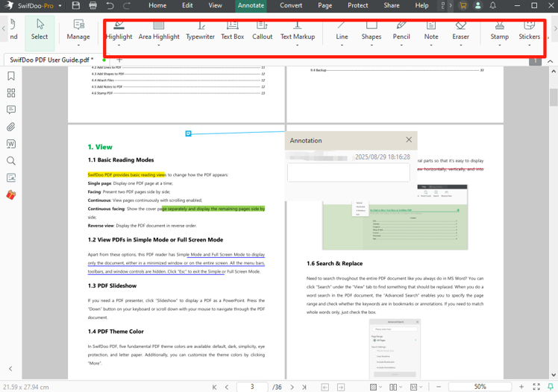Open the user account icon
Image resolution: width=558 pixels, height=392 pixels.
click(x=478, y=5)
